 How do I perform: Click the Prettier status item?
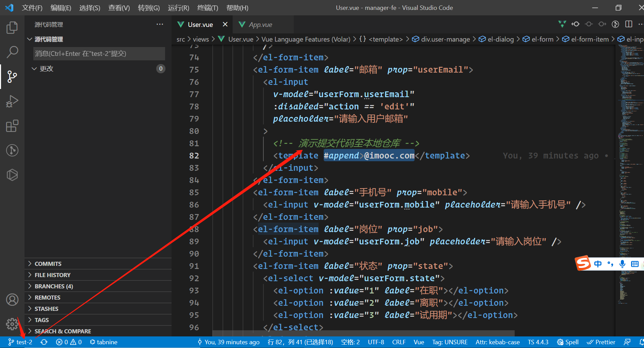click(601, 342)
